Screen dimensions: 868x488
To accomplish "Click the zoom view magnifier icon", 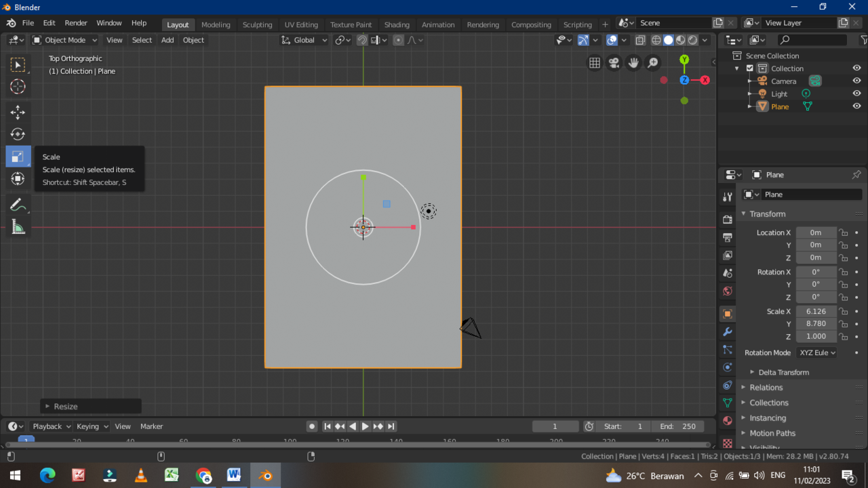I will click(653, 63).
